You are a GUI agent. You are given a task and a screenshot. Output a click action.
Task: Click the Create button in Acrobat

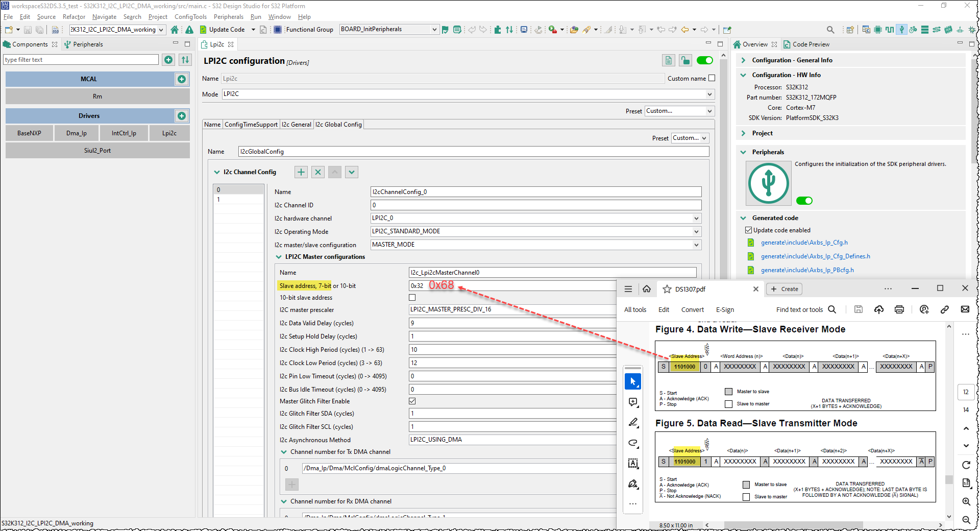[784, 288]
